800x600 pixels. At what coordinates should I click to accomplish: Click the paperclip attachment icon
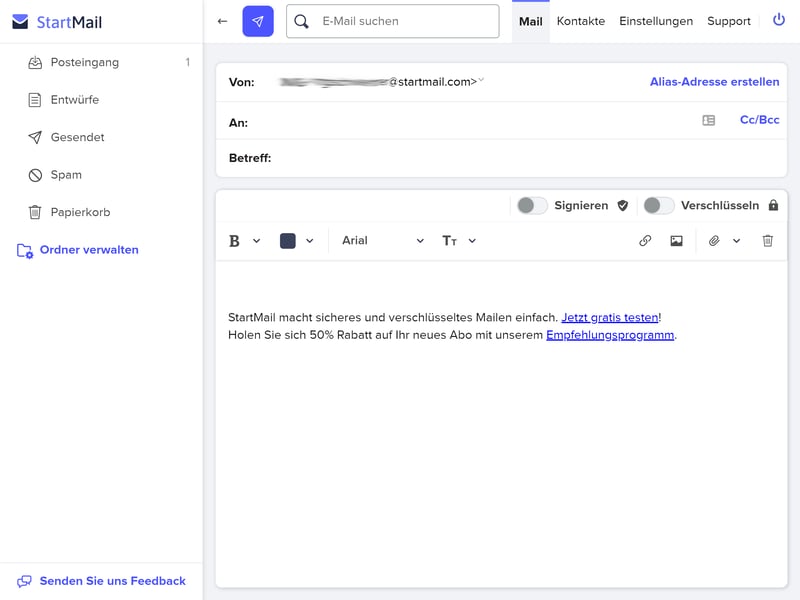point(714,241)
